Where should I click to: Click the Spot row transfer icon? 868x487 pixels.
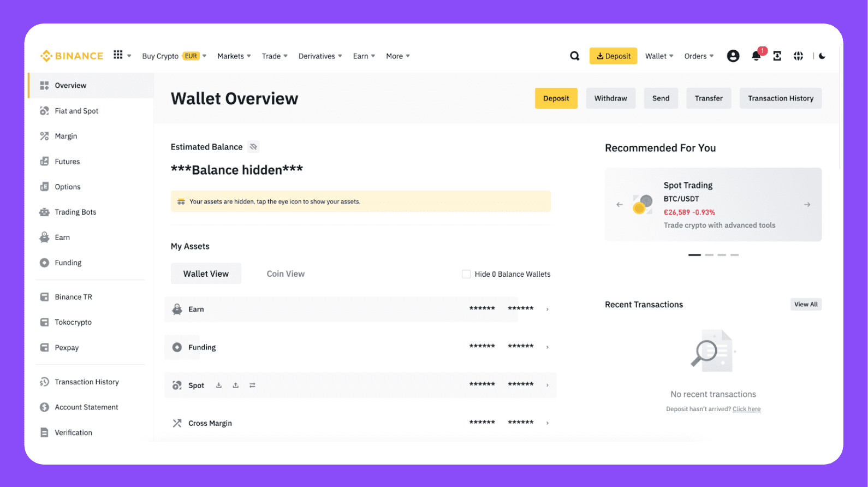(252, 385)
